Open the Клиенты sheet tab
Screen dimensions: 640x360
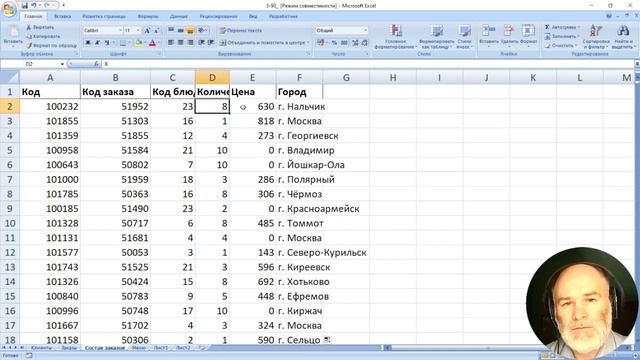[41, 348]
